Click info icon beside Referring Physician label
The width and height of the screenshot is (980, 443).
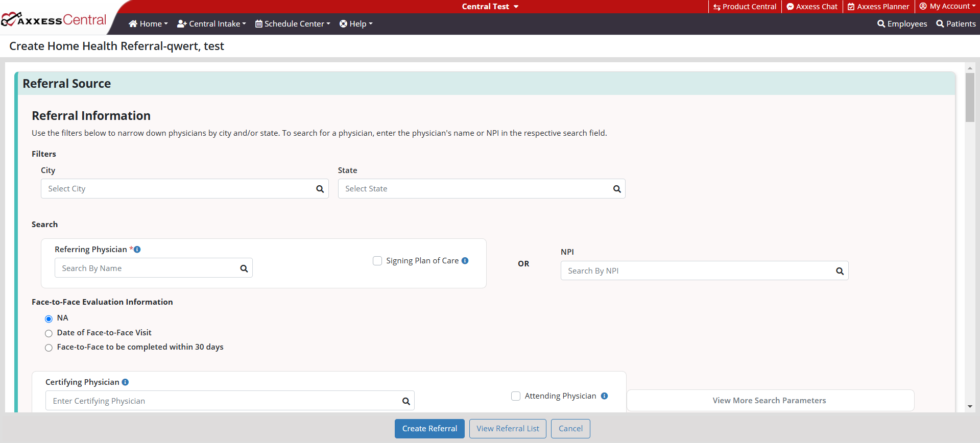click(137, 250)
